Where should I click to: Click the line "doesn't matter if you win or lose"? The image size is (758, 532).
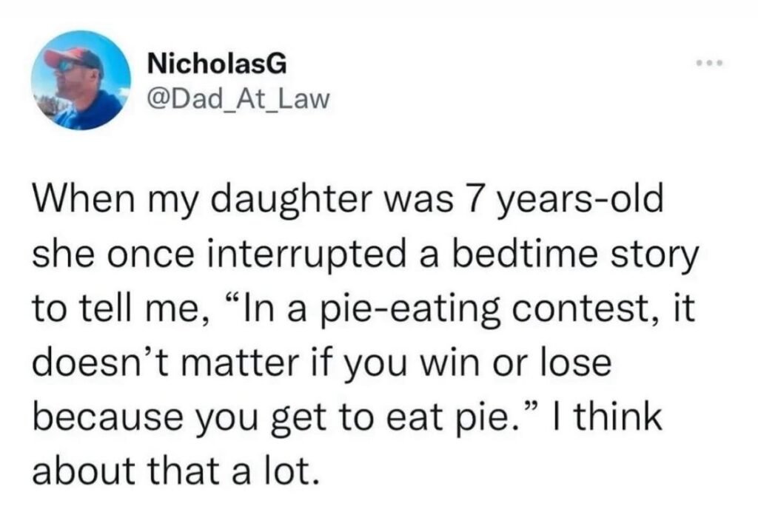[322, 364]
